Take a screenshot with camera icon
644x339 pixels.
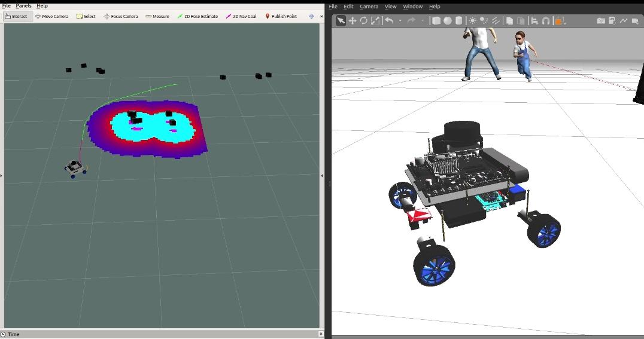(601, 20)
